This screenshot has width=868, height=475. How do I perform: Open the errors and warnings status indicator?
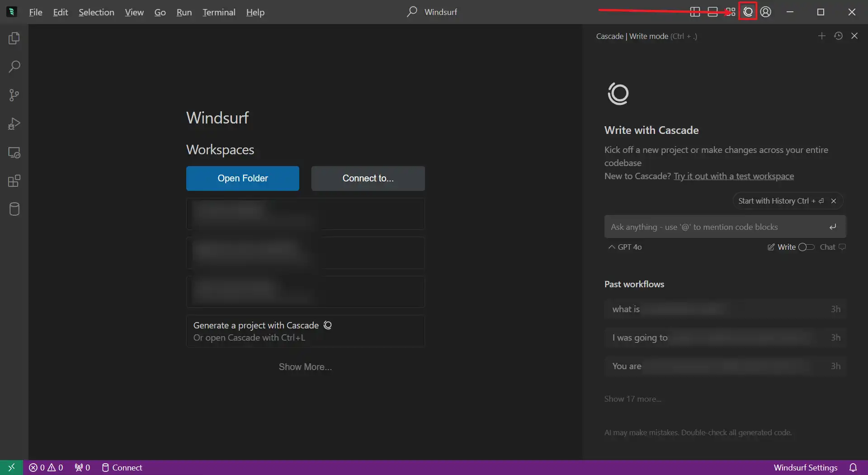coord(46,467)
